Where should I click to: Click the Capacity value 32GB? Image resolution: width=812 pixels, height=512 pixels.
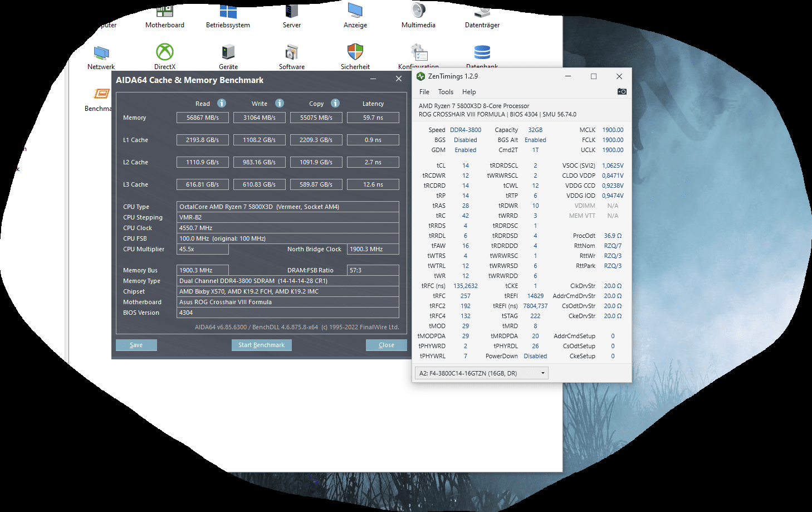pos(535,130)
